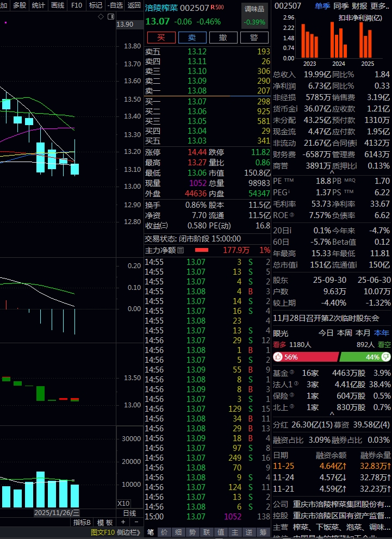Screen dimensions: 392x539
Task: Switch to the 价 price tab
Action: coord(165,532)
